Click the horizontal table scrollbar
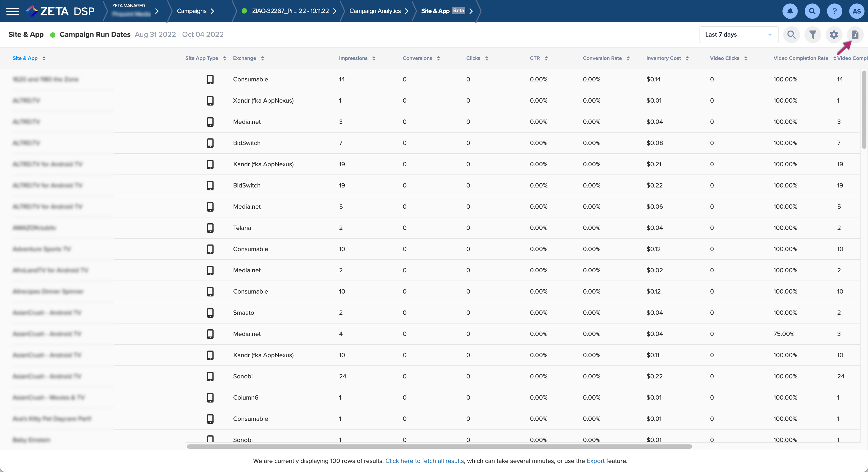Screen dimensions: 868x472 click(439, 446)
